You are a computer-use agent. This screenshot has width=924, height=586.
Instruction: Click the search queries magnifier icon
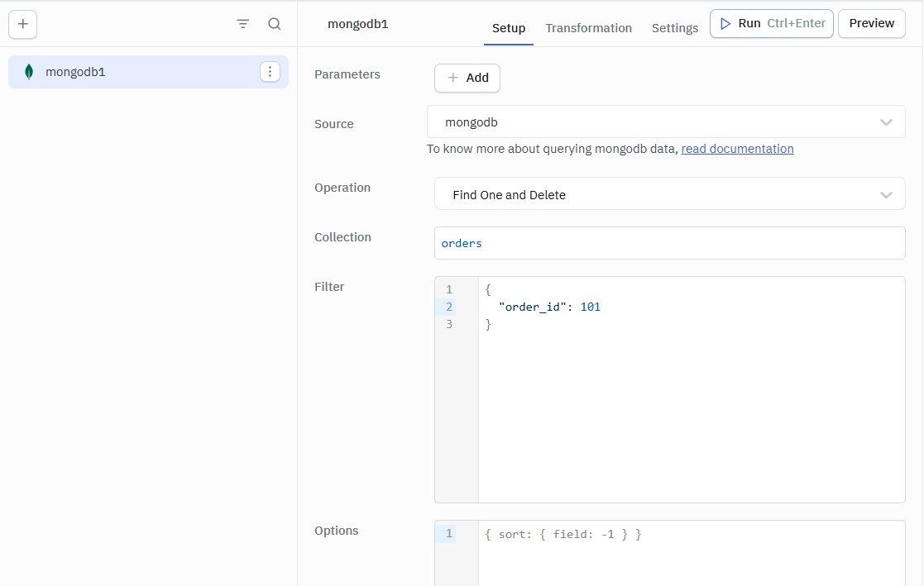[275, 24]
